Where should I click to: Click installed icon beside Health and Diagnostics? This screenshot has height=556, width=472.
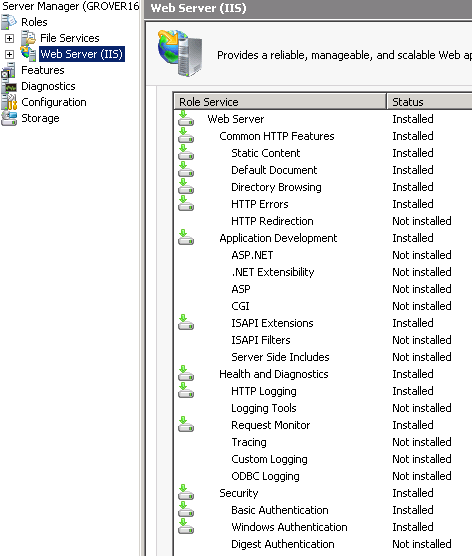point(186,374)
